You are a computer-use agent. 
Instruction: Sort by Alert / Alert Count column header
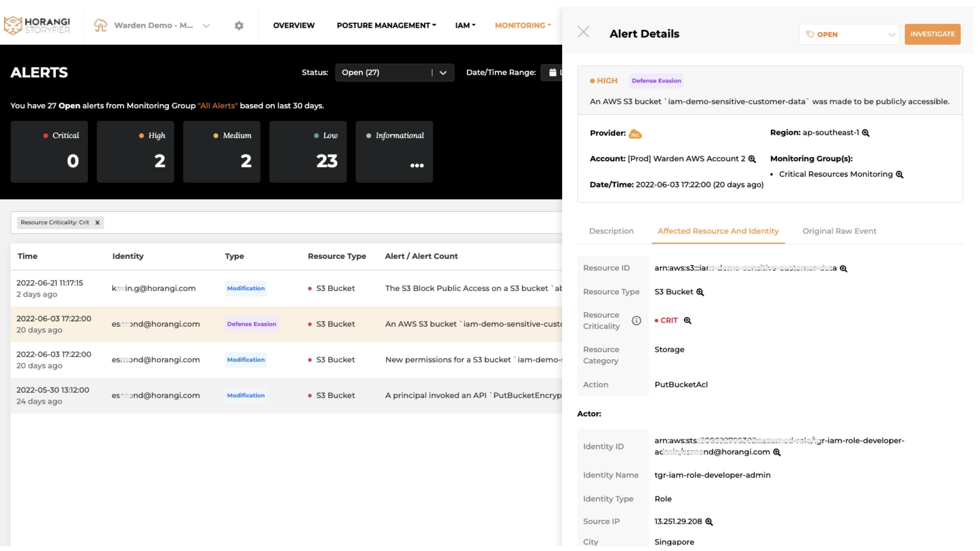[x=421, y=256]
